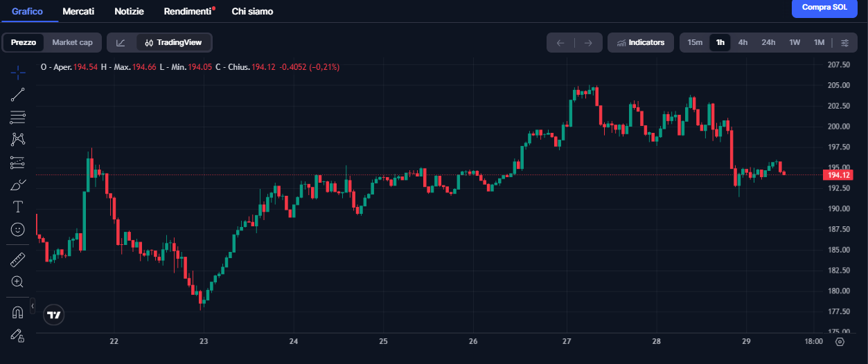Select the trend line drawing tool
This screenshot has height=364, width=868.
click(x=18, y=95)
